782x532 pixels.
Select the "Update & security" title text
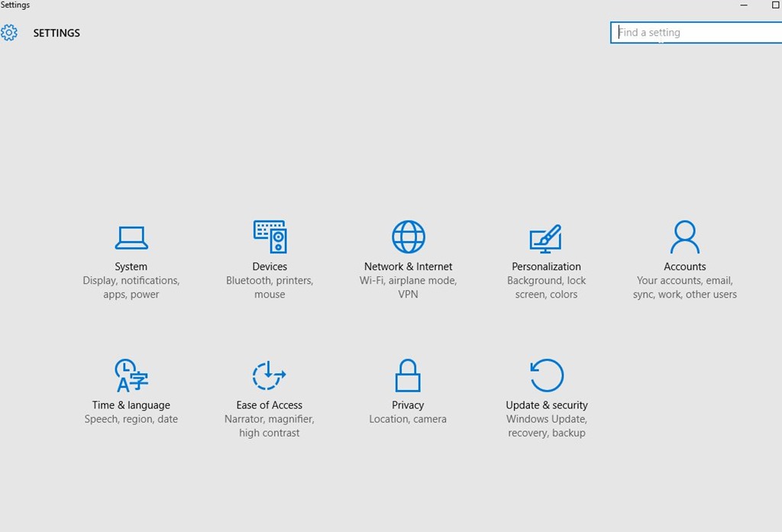pyautogui.click(x=547, y=405)
